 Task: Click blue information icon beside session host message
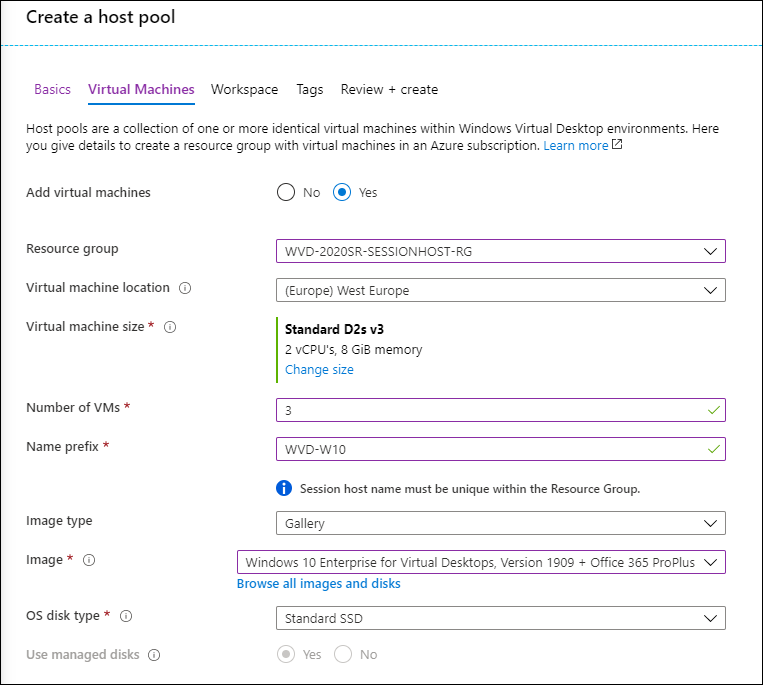pos(284,488)
